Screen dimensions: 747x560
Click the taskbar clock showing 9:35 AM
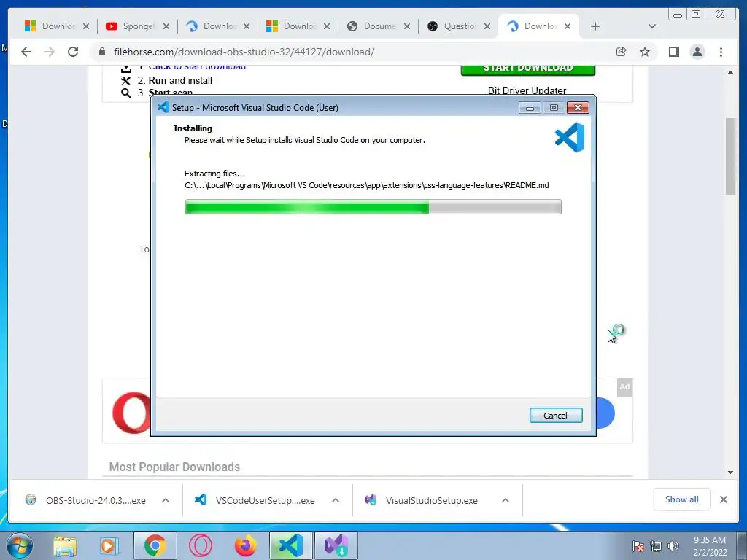pos(710,546)
